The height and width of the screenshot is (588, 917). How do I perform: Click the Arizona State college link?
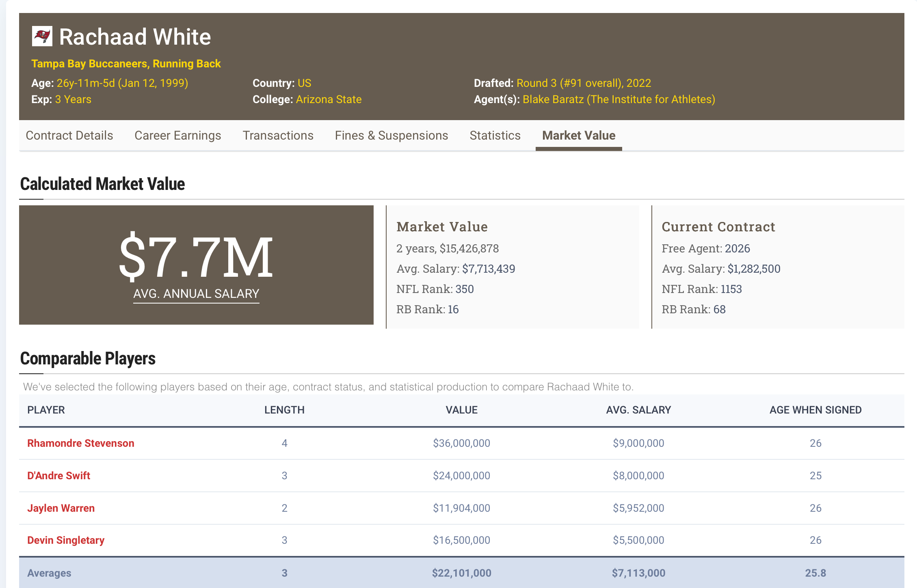point(329,99)
